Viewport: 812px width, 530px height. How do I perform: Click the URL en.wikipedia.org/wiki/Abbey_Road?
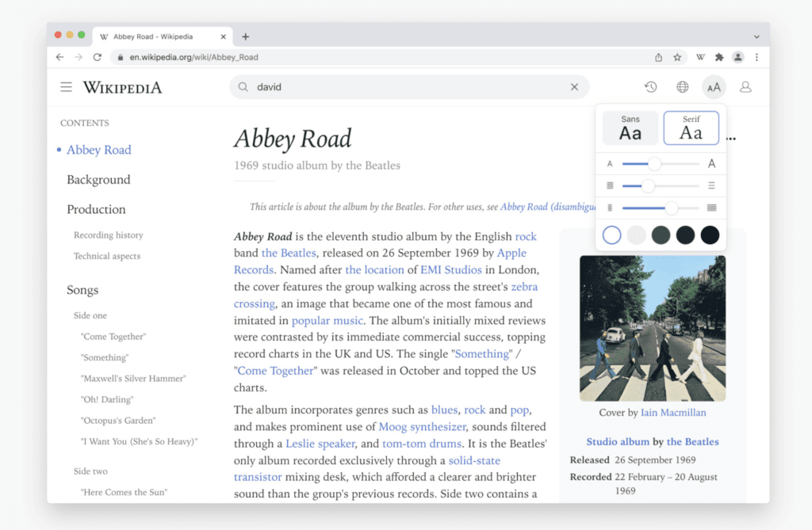click(193, 58)
